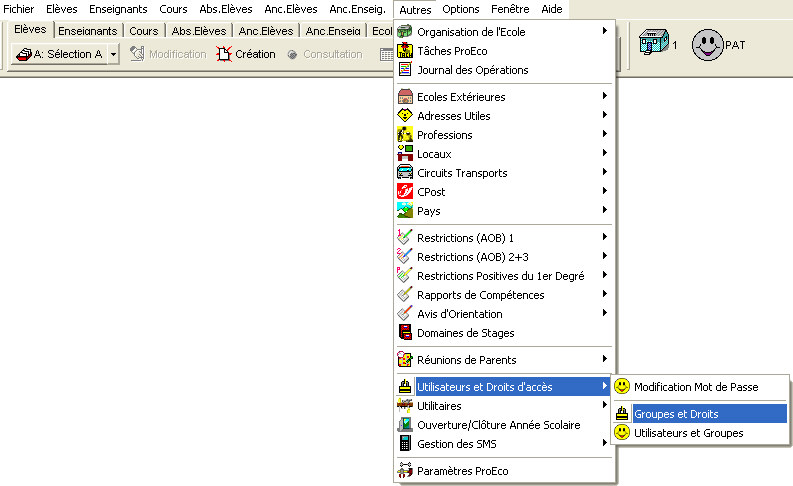Click the smiley icon beside Modification Mot de Passe

622,387
